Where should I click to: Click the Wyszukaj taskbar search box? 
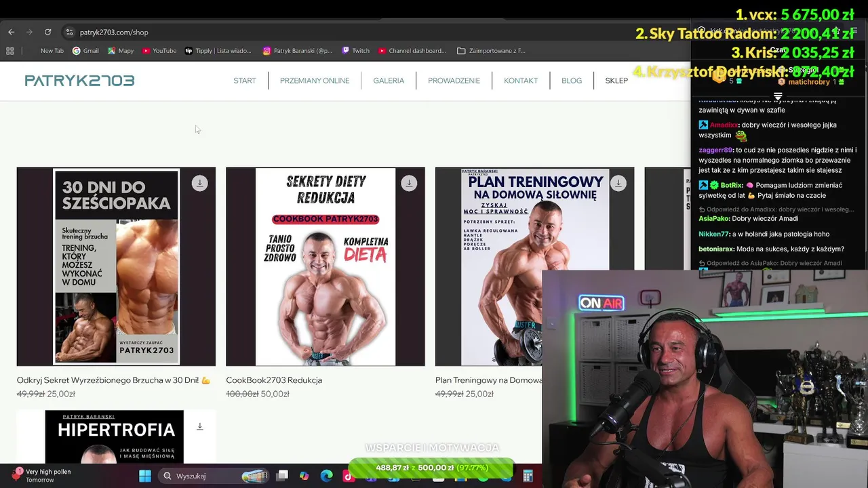pos(214,476)
